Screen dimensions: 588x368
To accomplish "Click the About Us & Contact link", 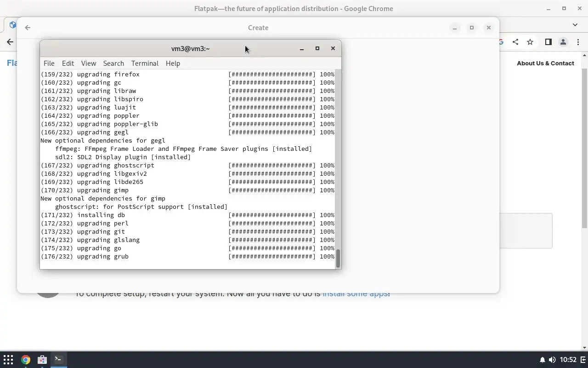I will tap(545, 63).
